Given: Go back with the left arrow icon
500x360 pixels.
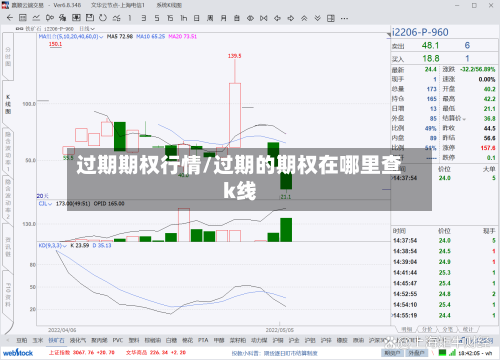Looking at the screenshot, I should [10, 18].
